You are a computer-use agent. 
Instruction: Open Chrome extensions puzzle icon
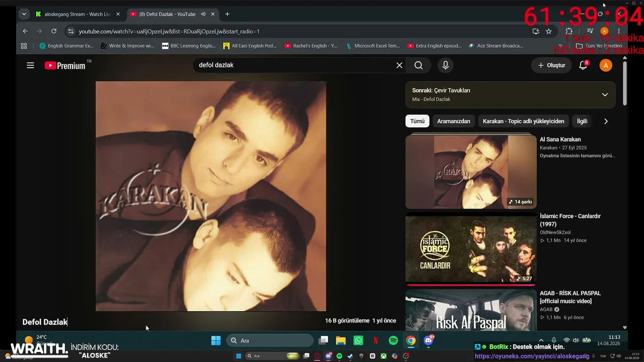(x=569, y=31)
